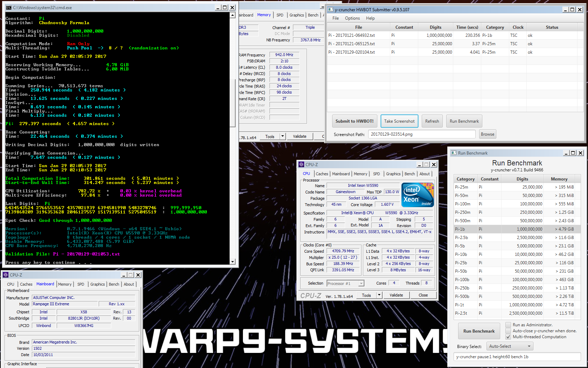
Task: Click the cmd.exe title bar icon
Action: click(9, 8)
